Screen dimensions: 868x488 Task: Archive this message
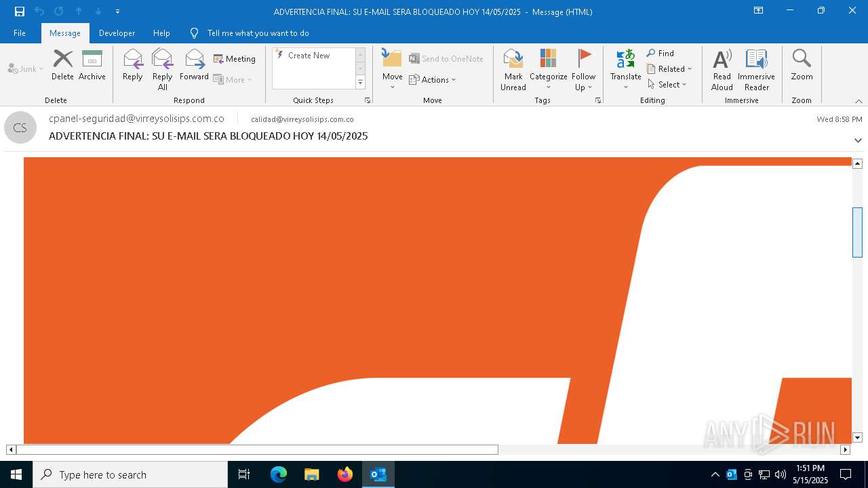[x=92, y=65]
